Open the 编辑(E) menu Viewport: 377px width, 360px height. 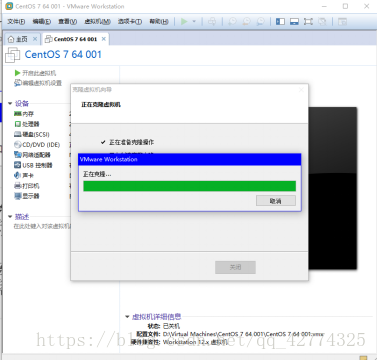(x=41, y=22)
